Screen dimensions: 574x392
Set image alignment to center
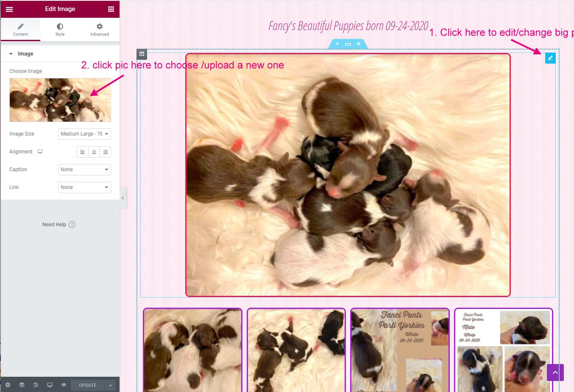[x=94, y=152]
